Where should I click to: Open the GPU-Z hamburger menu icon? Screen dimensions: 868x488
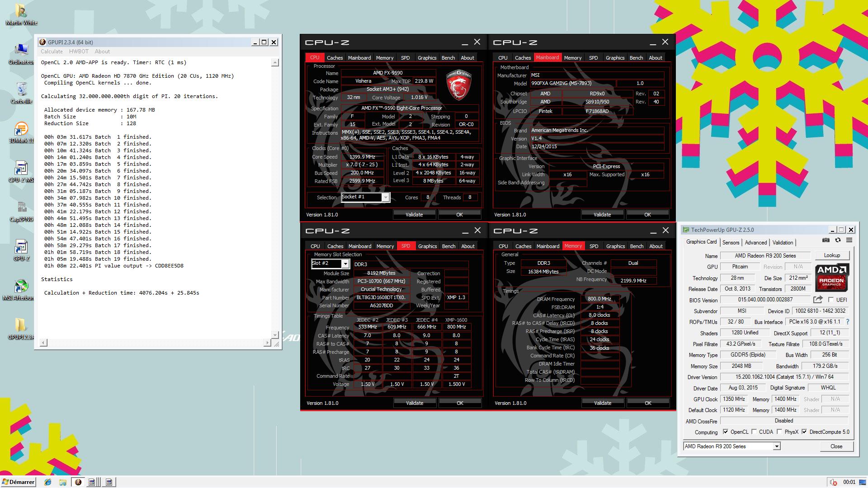(x=849, y=240)
